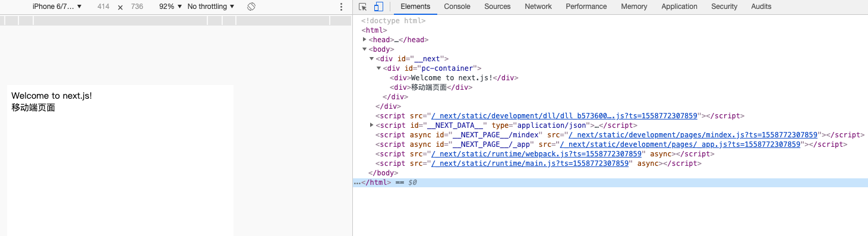Switch to the Elements tab
The width and height of the screenshot is (868, 236).
point(415,7)
